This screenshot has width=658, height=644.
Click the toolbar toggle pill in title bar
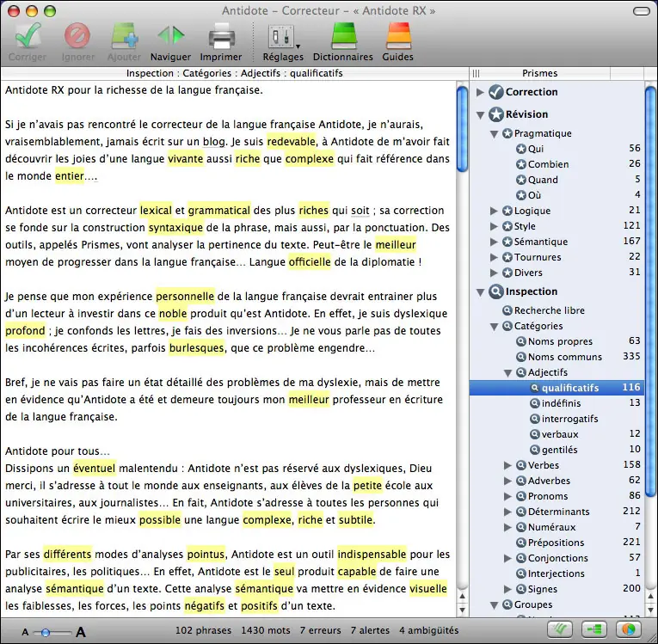point(641,11)
